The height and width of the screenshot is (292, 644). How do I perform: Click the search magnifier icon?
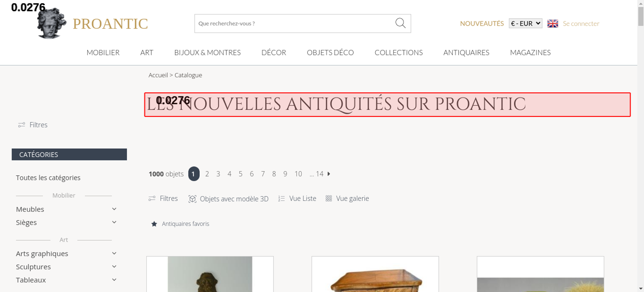tap(400, 23)
